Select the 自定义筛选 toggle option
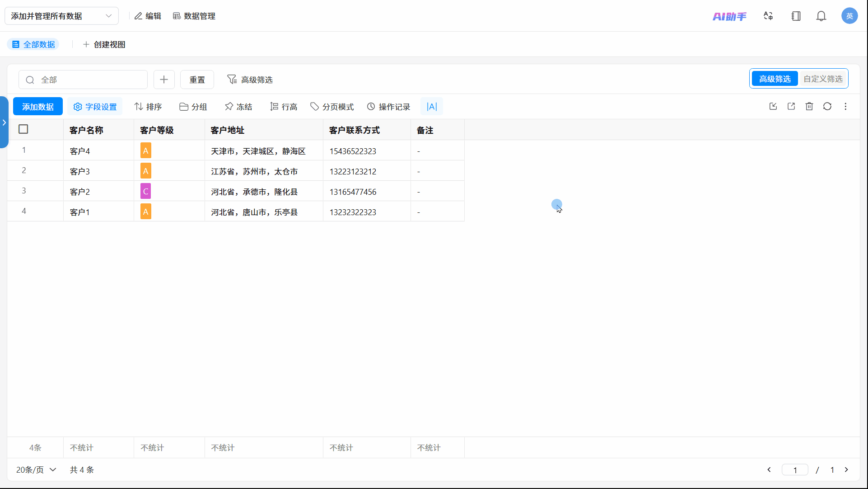868x489 pixels. click(x=823, y=79)
